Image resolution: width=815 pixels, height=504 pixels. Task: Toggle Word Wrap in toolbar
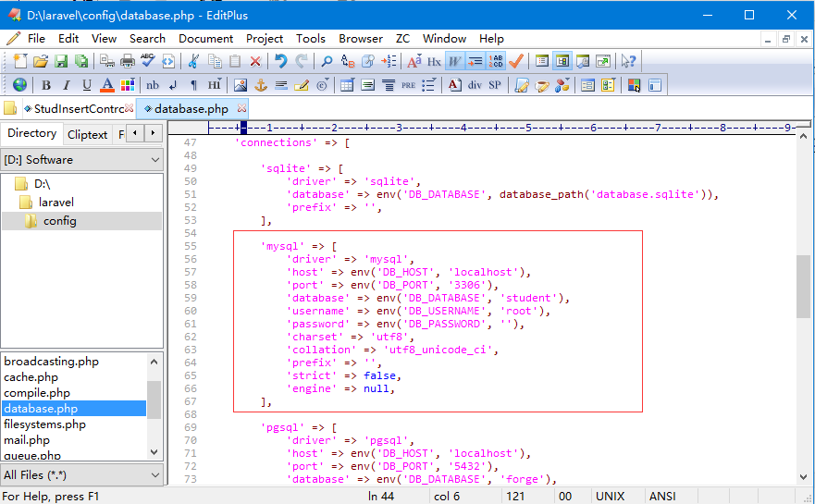click(455, 61)
